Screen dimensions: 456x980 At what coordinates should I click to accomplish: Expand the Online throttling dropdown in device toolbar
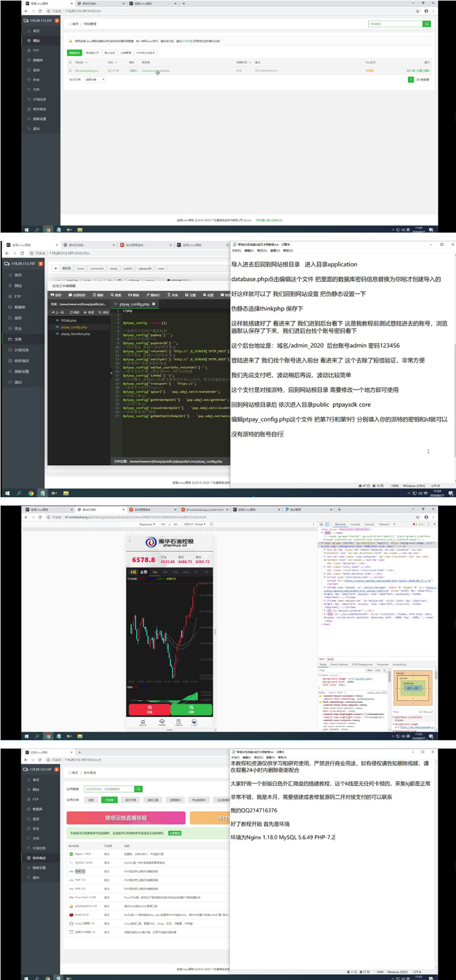199,524
